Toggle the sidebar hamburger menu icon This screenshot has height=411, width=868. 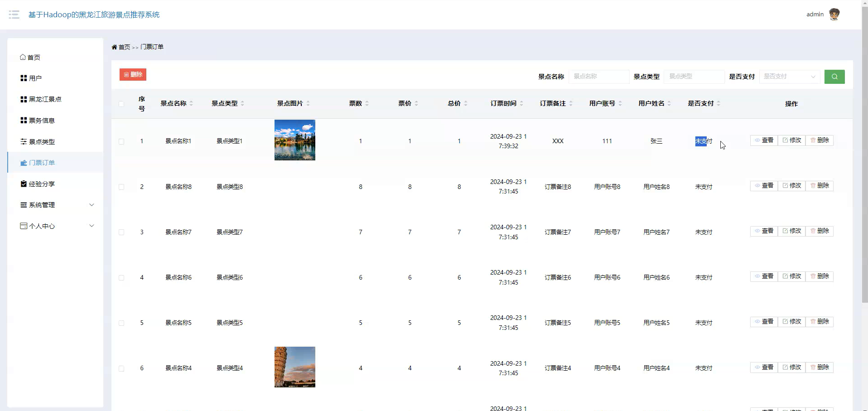tap(14, 15)
